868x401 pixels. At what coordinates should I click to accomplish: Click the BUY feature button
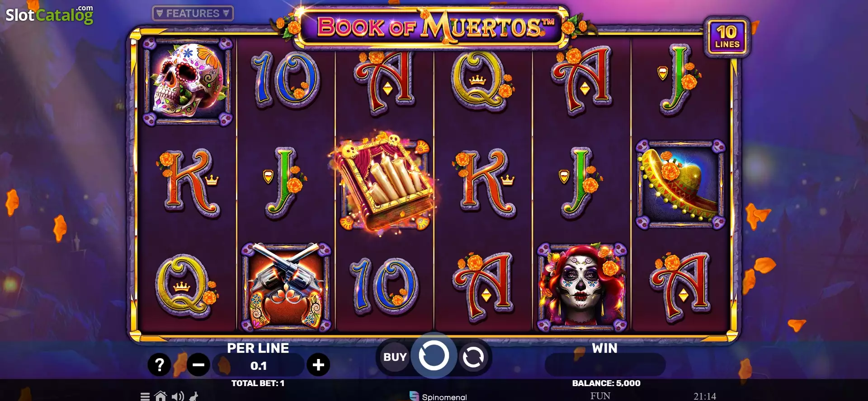point(395,357)
